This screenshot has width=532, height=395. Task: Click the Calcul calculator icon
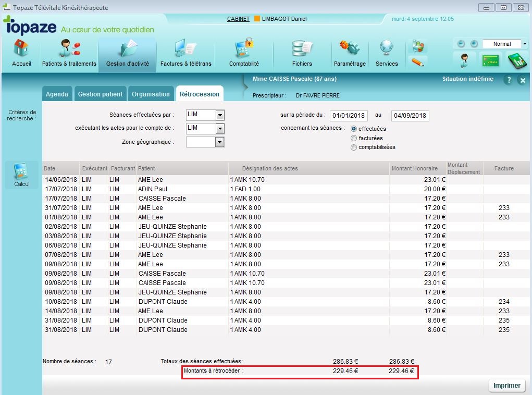22,175
